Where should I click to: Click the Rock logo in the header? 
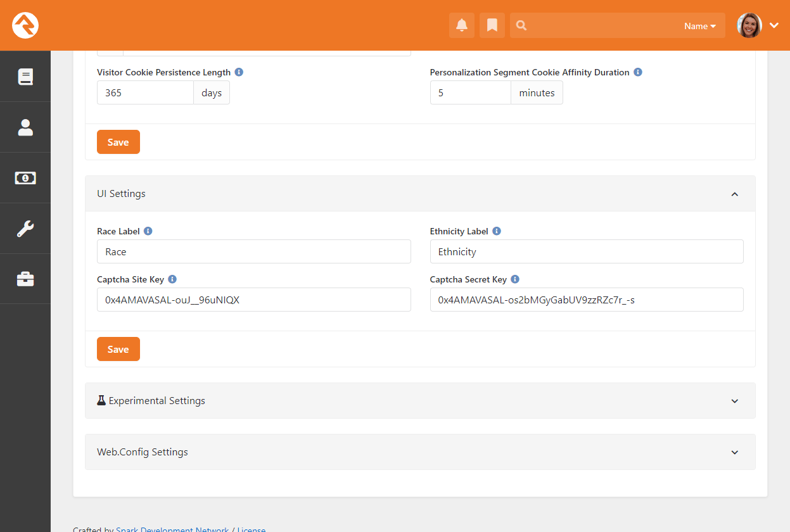(25, 25)
